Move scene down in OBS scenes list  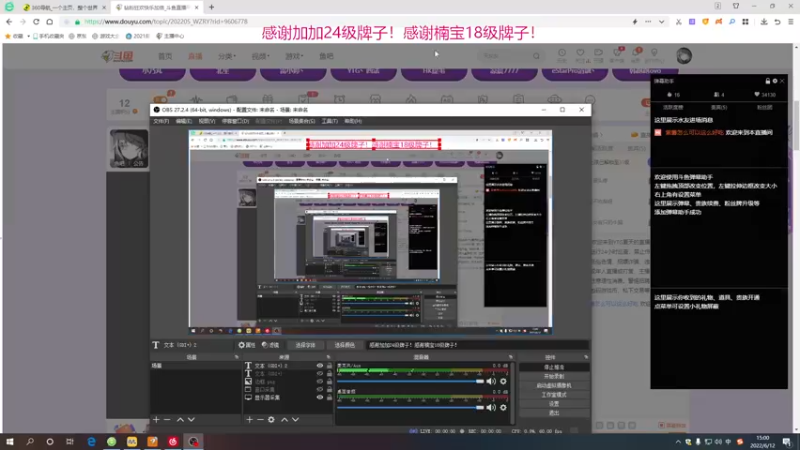(x=191, y=419)
